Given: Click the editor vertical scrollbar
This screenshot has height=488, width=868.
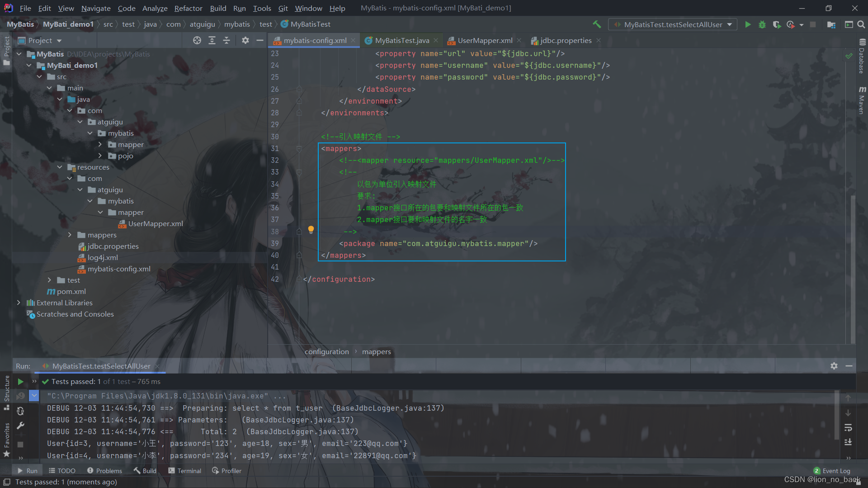Looking at the screenshot, I should 853,269.
